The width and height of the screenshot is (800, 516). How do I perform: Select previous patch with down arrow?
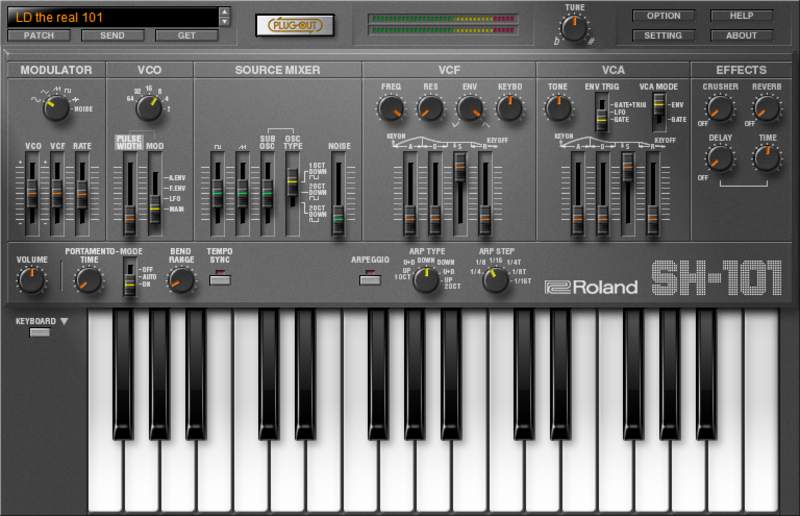(224, 22)
